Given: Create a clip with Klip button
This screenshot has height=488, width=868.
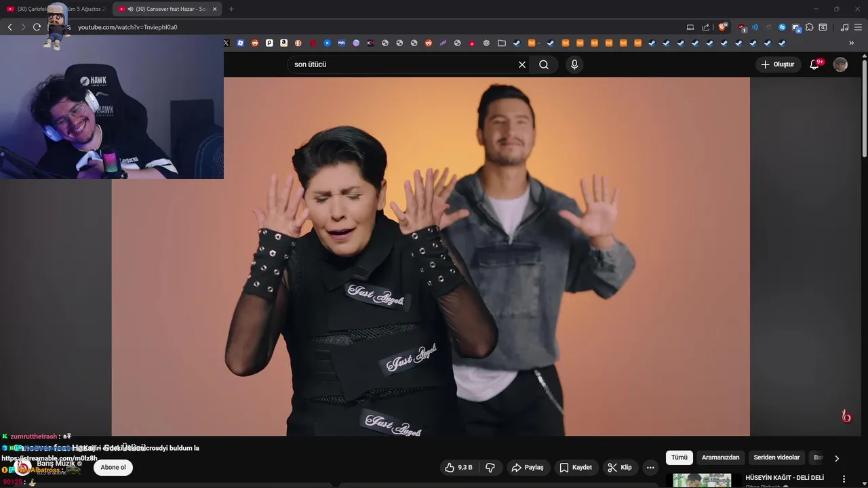Looking at the screenshot, I should click(x=620, y=468).
